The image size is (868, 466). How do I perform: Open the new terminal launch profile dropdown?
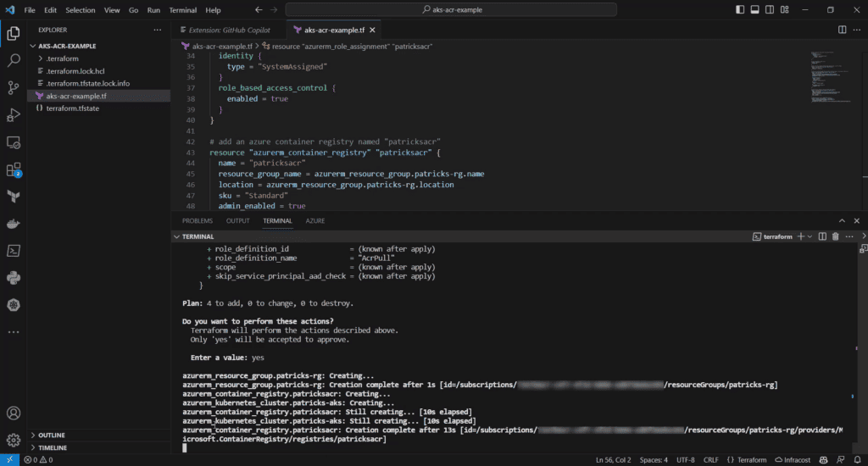tap(810, 236)
